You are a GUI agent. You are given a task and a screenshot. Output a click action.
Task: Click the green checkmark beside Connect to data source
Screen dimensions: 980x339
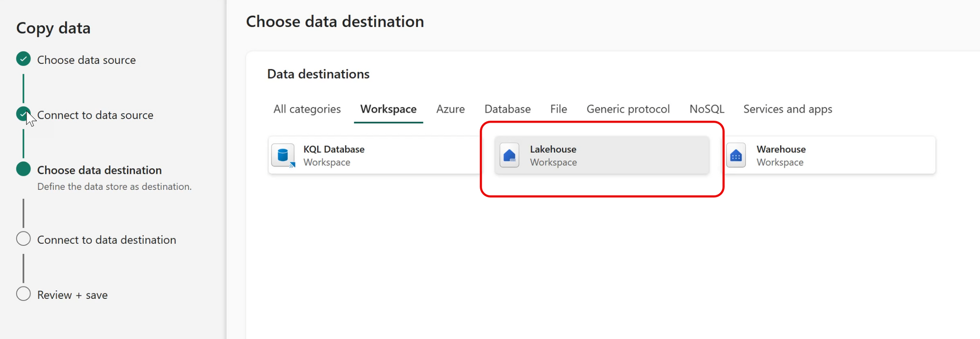coord(23,114)
